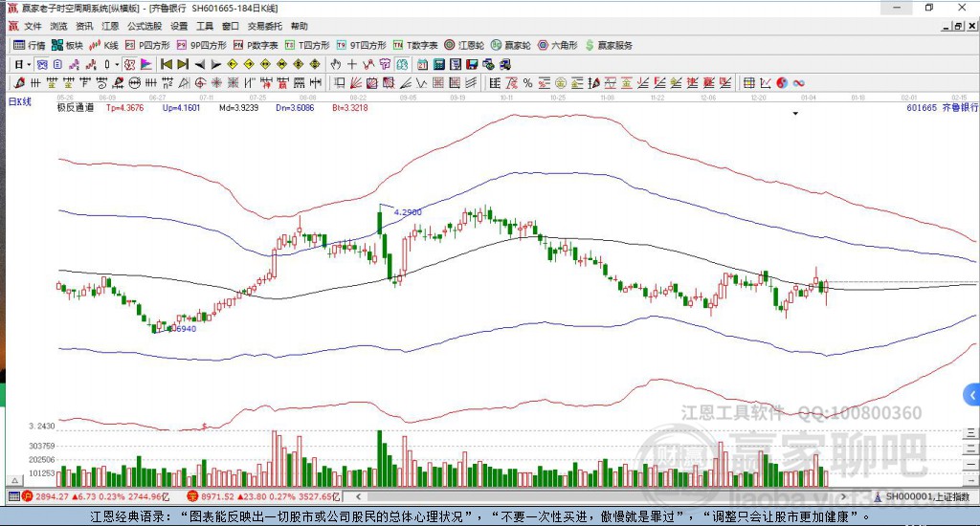Screen dimensions: 980x526
Task: Expand the dropdown next to the 0 icon
Action: pyautogui.click(x=117, y=64)
